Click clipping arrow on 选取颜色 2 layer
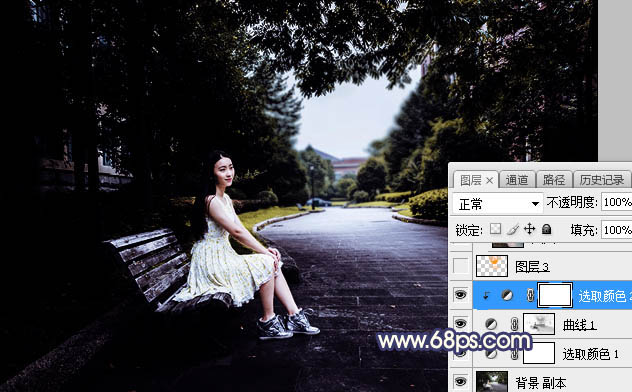 coord(486,296)
